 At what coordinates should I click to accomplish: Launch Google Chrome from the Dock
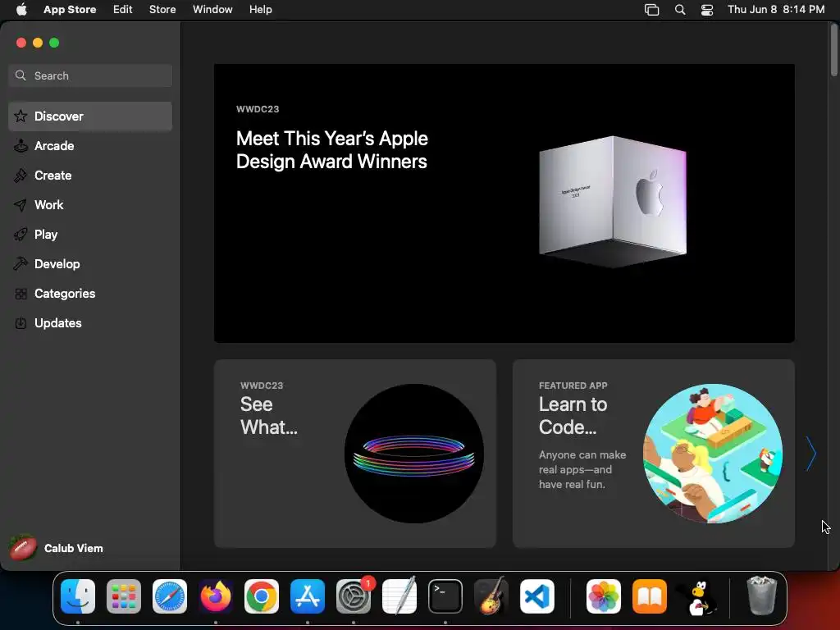[x=262, y=596]
